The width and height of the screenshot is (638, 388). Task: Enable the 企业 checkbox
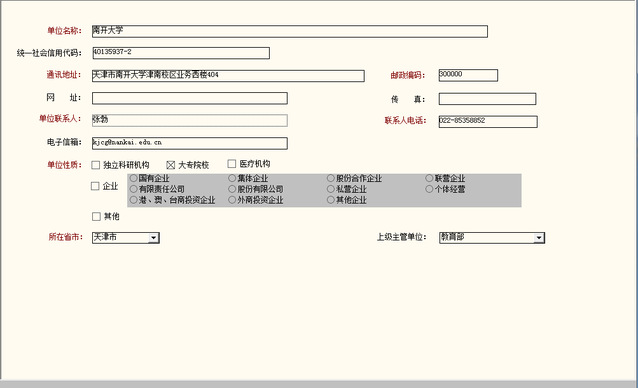(x=95, y=186)
